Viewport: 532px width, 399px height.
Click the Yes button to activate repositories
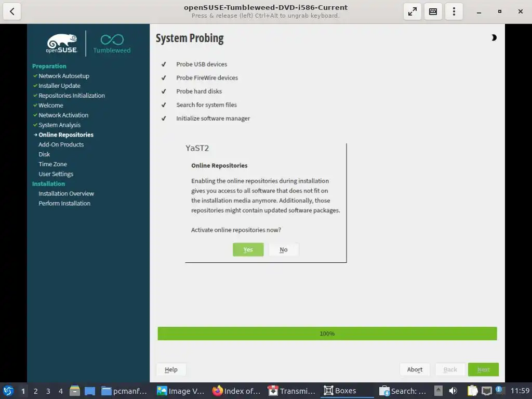click(248, 249)
